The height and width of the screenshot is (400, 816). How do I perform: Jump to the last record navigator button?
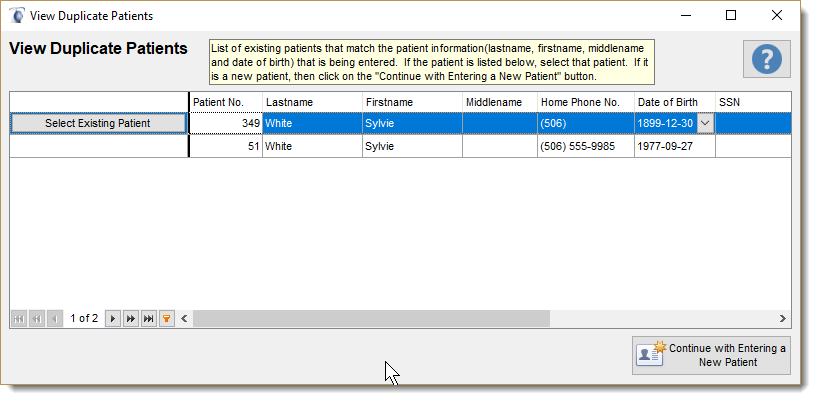(x=148, y=318)
